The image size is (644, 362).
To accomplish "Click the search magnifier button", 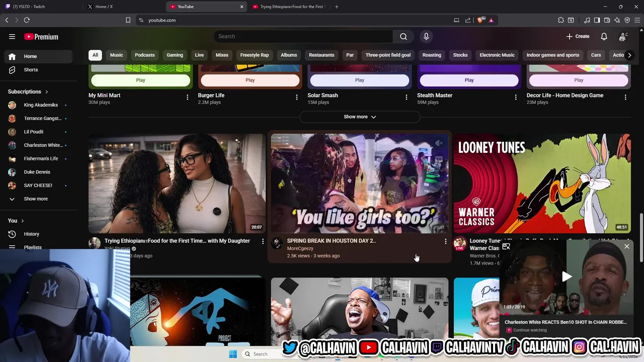I will [404, 36].
